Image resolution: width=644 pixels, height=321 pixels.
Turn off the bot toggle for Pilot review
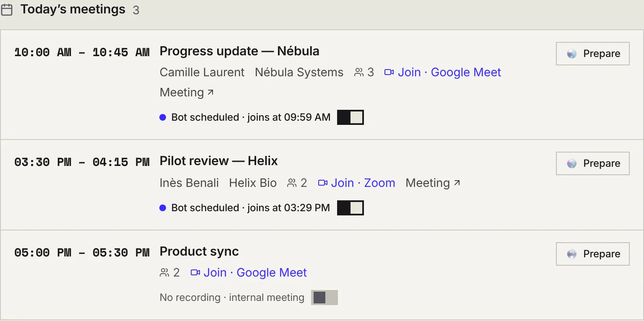[x=351, y=208]
